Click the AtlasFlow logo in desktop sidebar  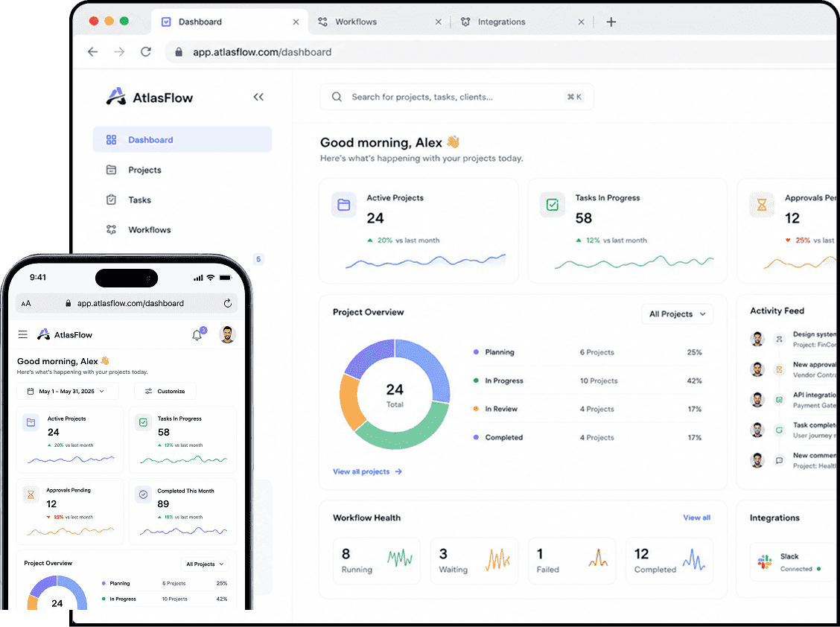[x=149, y=97]
